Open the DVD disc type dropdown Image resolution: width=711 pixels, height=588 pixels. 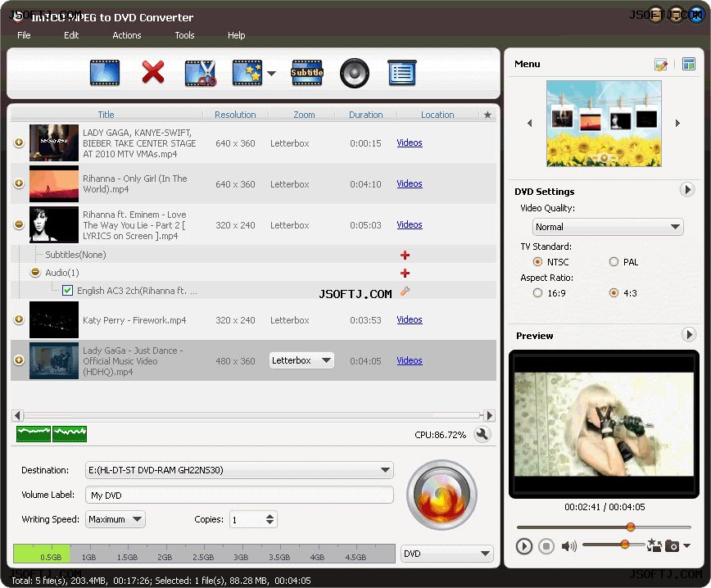(x=447, y=554)
